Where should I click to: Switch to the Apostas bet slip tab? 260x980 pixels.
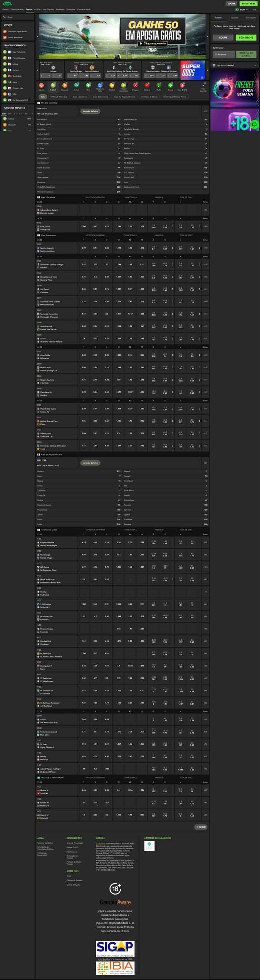(x=234, y=17)
